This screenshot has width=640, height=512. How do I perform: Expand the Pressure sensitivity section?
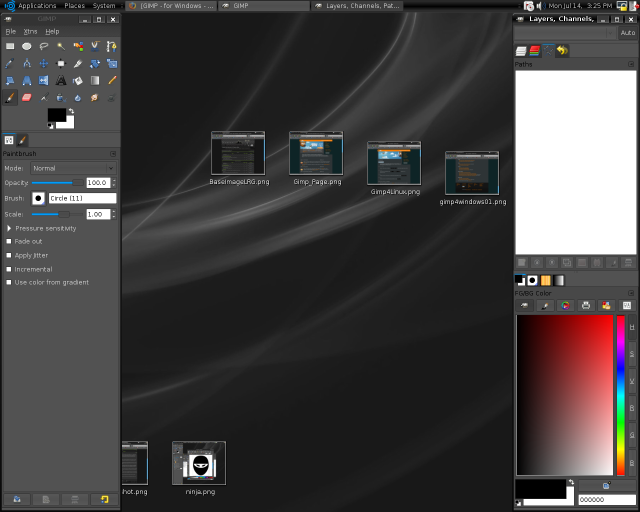tap(9, 228)
